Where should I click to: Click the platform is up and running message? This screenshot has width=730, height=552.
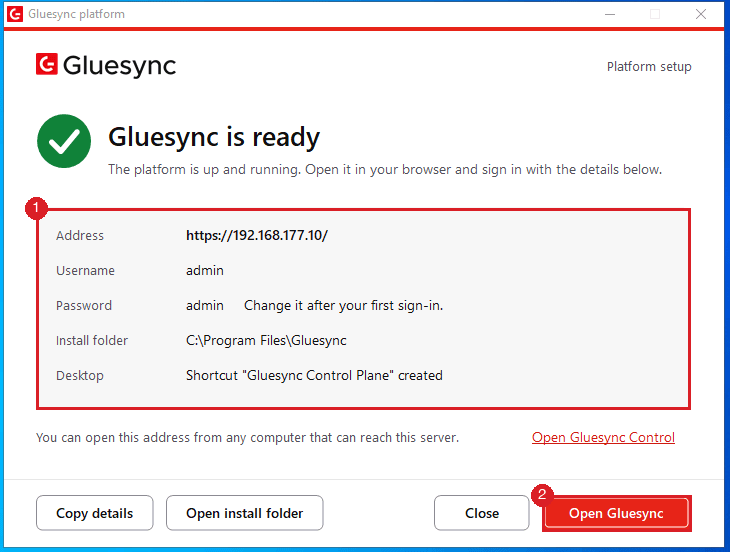(x=385, y=169)
